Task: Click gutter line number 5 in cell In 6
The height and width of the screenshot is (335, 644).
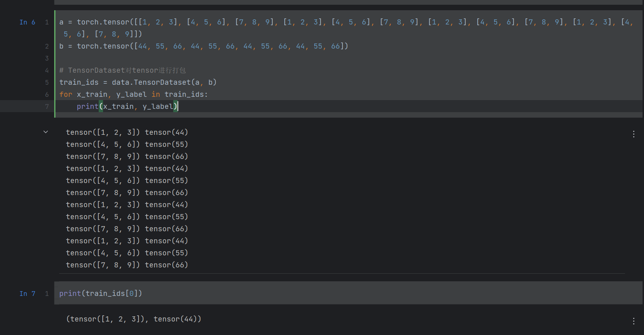Action: pos(47,83)
